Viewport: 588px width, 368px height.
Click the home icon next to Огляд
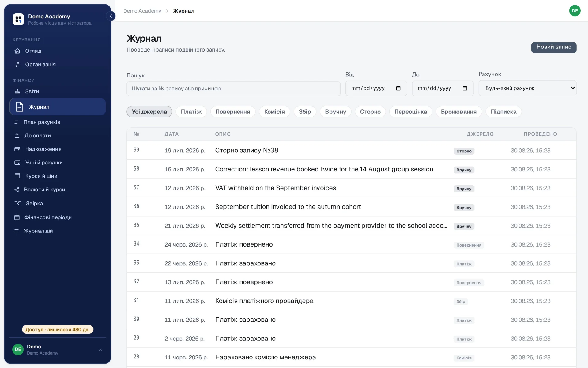17,51
